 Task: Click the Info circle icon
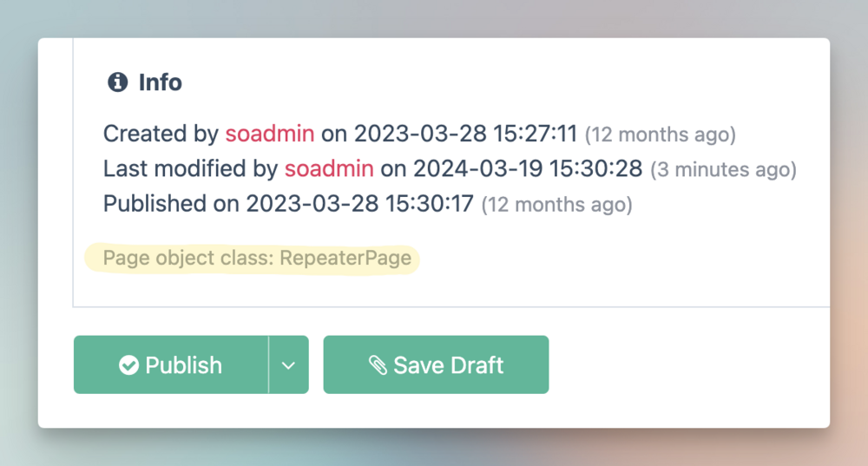coord(117,82)
